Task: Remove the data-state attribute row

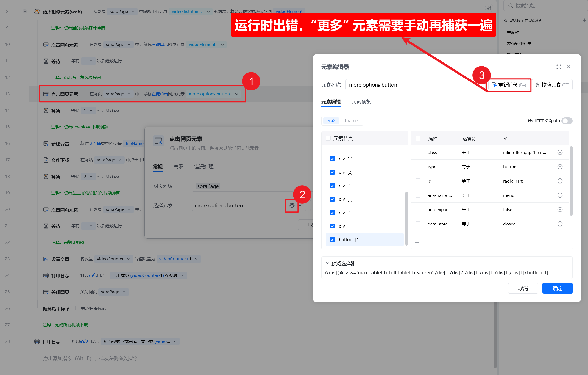Action: 560,224
